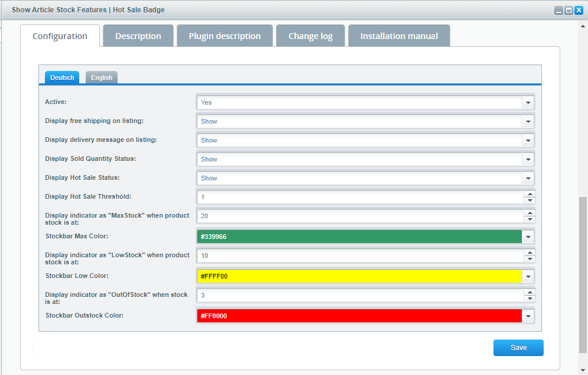The image size is (588, 375).
Task: Open the Description tab
Action: [138, 36]
